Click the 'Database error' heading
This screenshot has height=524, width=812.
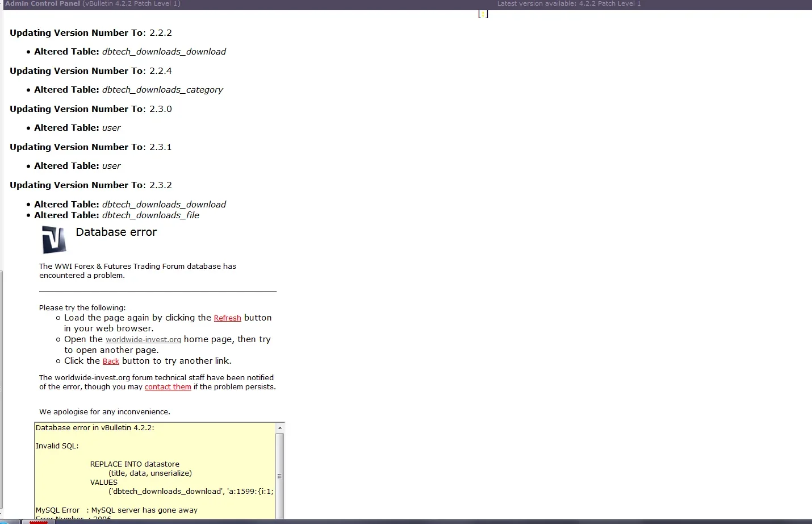click(x=116, y=232)
